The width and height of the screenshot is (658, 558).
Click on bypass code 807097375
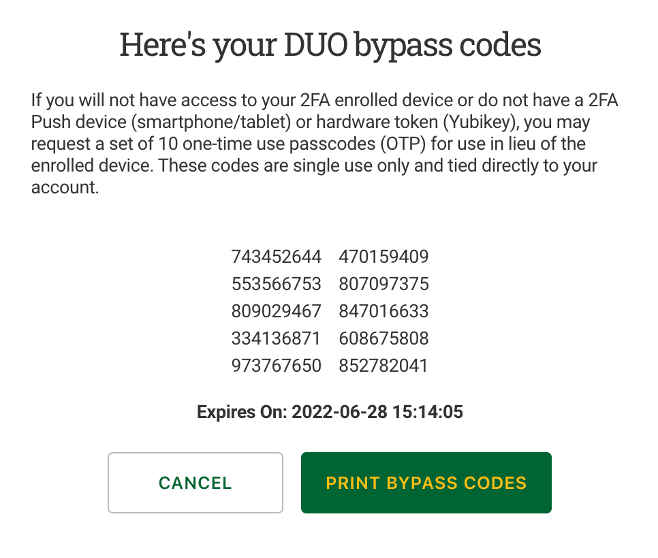click(384, 284)
